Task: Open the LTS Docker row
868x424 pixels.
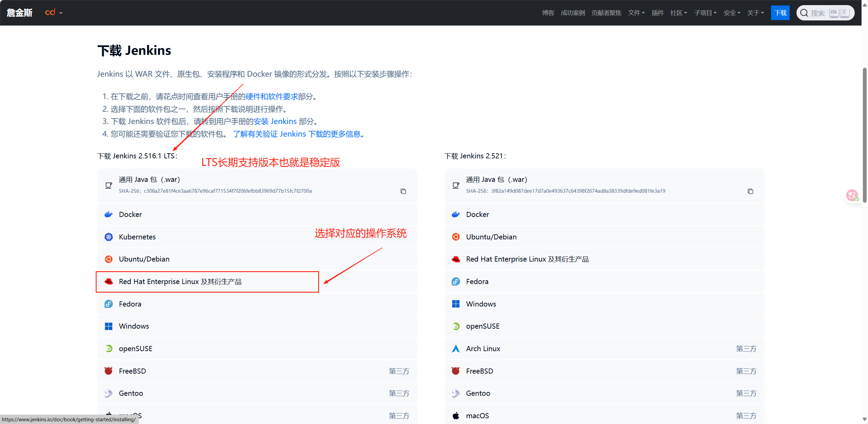Action: point(257,214)
